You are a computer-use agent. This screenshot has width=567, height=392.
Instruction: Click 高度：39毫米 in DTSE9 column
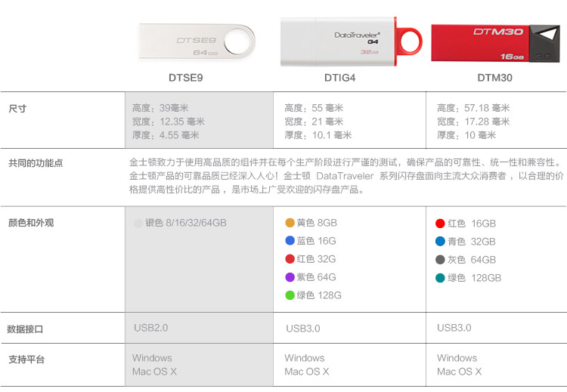tap(160, 108)
